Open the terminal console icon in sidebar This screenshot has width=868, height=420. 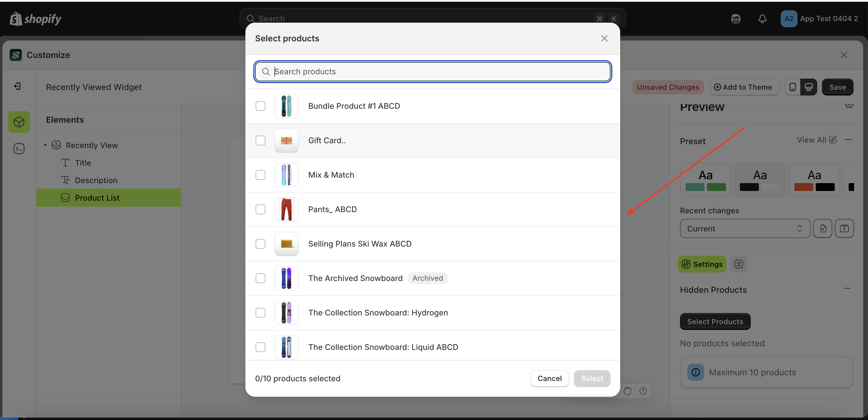pyautogui.click(x=19, y=149)
